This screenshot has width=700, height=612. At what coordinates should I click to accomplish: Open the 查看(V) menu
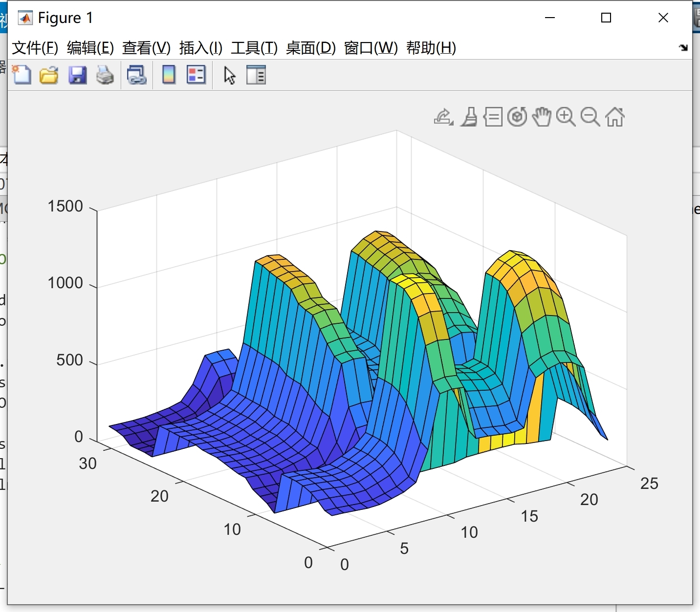(x=147, y=48)
